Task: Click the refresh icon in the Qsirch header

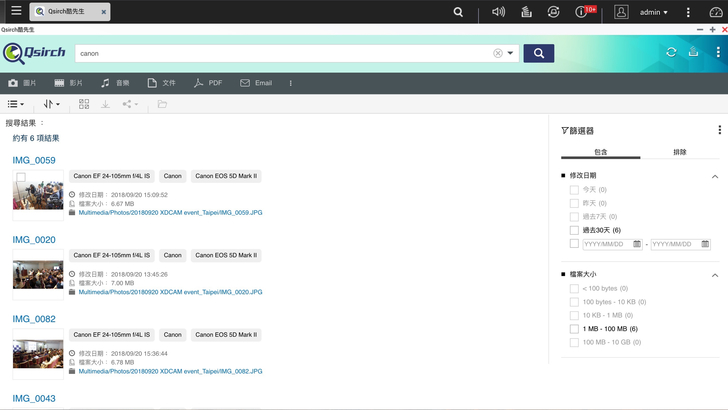Action: [x=671, y=53]
